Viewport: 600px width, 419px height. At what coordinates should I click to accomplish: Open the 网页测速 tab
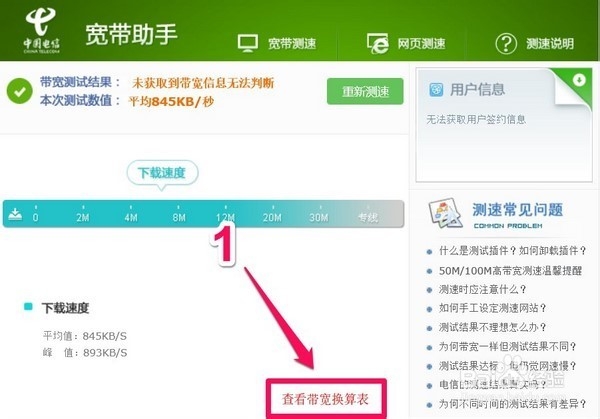point(421,44)
